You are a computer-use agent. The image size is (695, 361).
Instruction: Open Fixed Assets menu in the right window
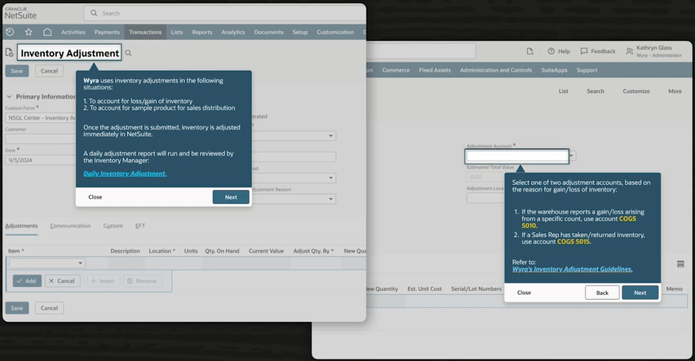(x=435, y=70)
